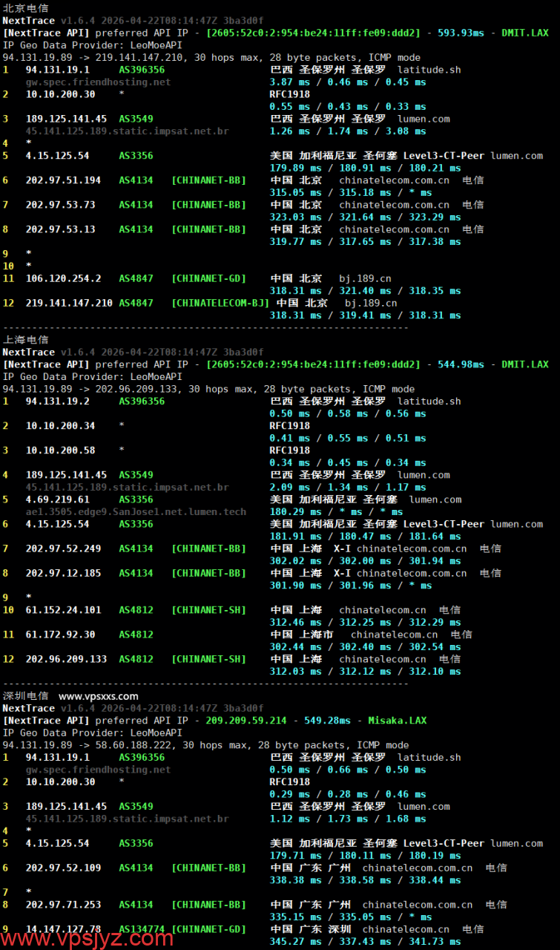Click the 544.98ms API latency value
The width and height of the screenshot is (560, 950).
coord(461,364)
